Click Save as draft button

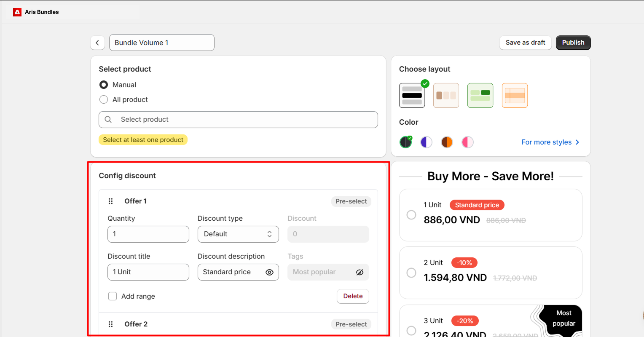526,43
